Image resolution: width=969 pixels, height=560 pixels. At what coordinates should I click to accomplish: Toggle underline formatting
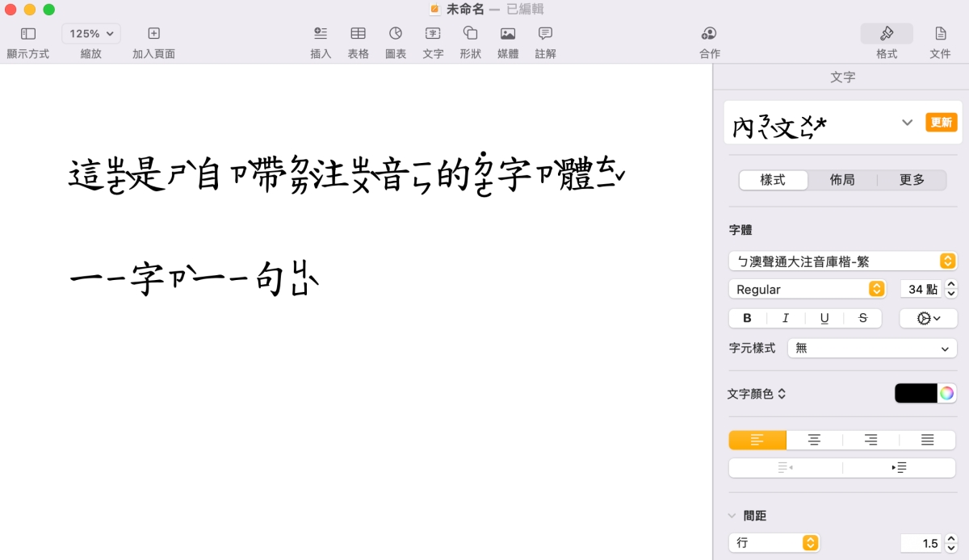824,318
